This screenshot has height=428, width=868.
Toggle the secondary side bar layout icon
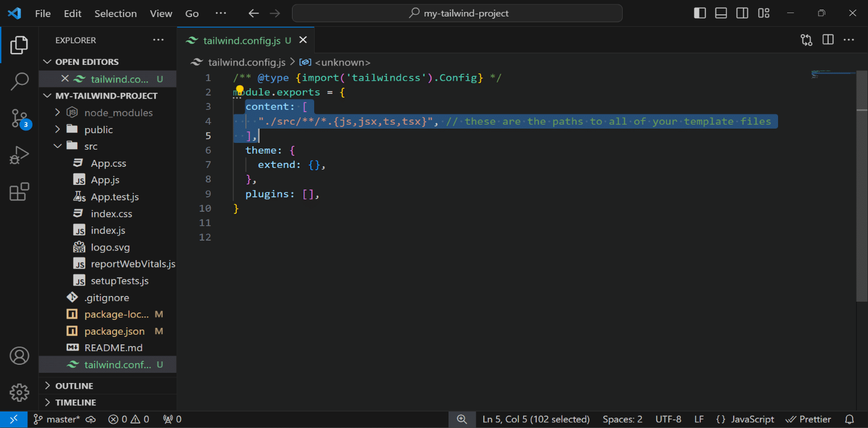tap(742, 13)
